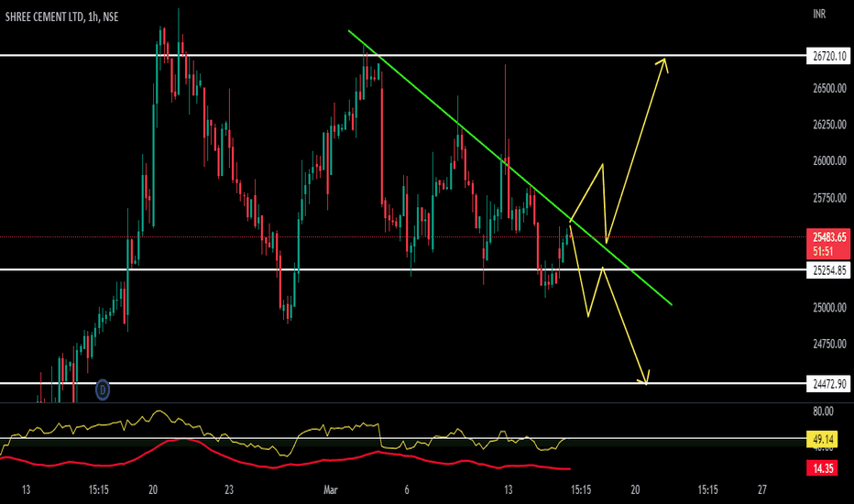Screen dimensions: 854x504
Task: Select the 25254.85 support price label
Action: [x=828, y=270]
